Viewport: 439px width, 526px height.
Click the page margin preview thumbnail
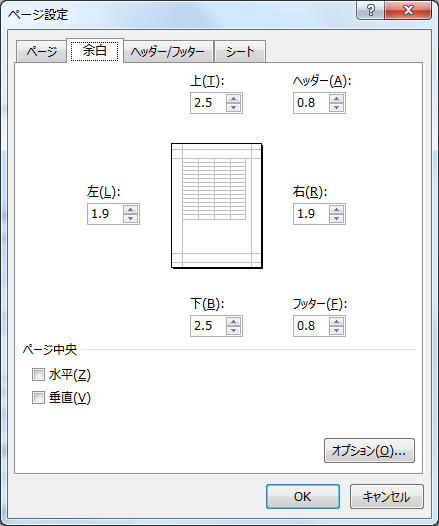(217, 206)
